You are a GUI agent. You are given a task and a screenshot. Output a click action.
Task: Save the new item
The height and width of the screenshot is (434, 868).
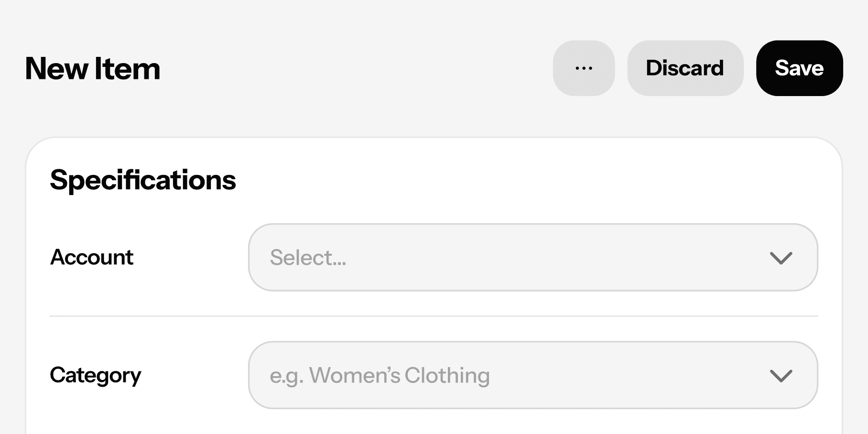[x=799, y=68]
